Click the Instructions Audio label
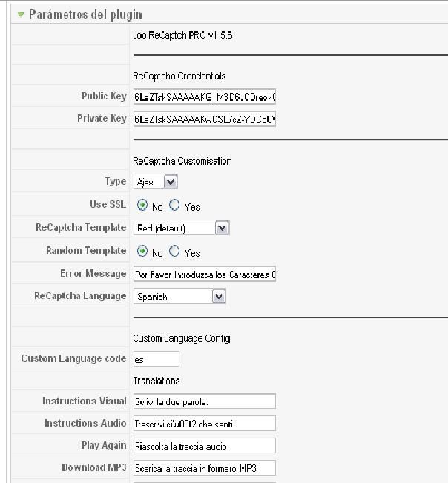This screenshot has width=448, height=483. click(x=85, y=423)
